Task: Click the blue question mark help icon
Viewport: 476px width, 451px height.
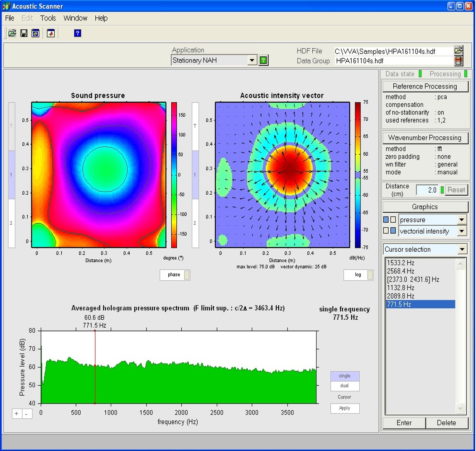Action: click(x=77, y=33)
